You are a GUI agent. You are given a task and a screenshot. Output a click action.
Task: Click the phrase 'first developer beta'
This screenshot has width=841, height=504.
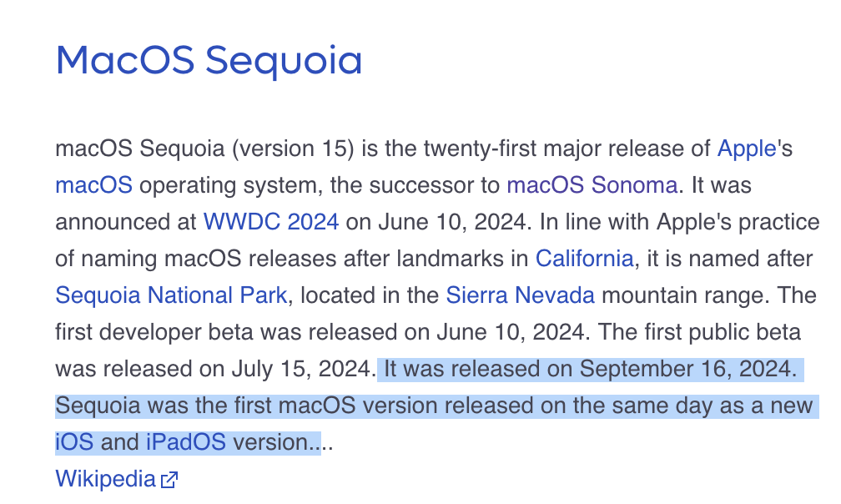point(154,332)
